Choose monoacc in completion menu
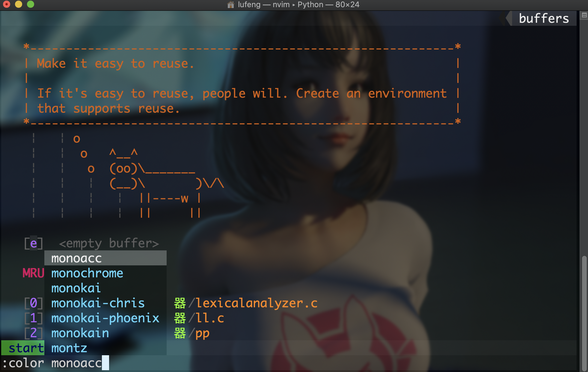The height and width of the screenshot is (372, 588). (x=76, y=258)
